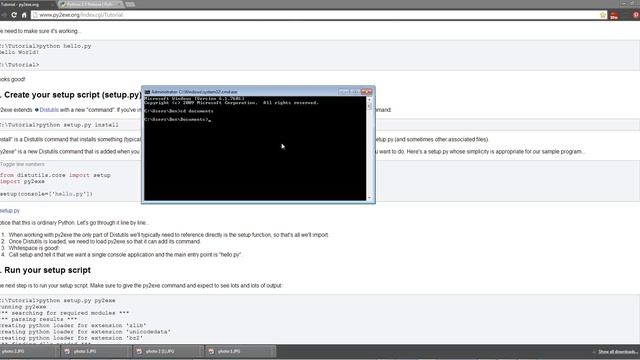Screen dimensions: 640x360
Task: Go to the browser home page
Action: point(24,15)
